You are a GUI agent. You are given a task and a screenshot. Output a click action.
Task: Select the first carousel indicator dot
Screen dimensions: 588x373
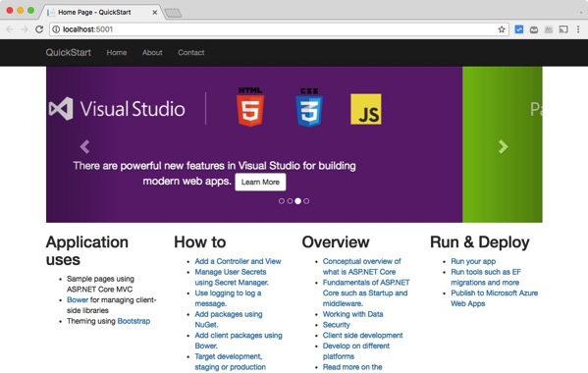tap(282, 201)
